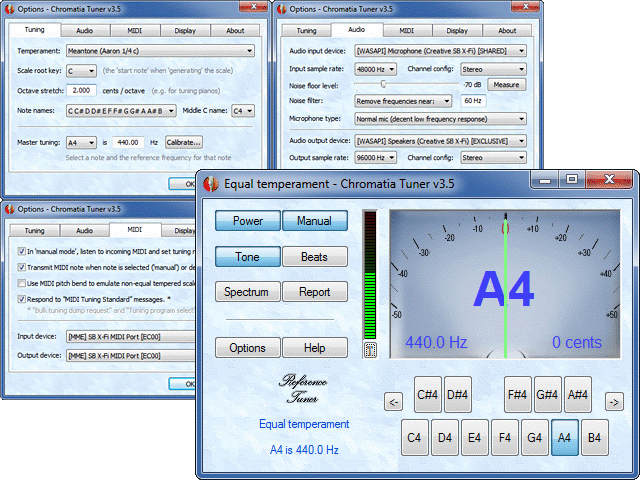Open the Options dialog
Screen dimensions: 640x480
point(248,348)
